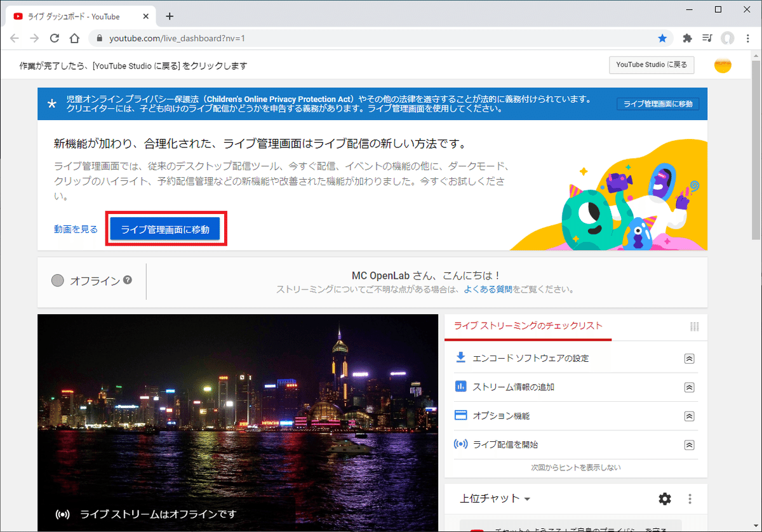Open the 上位チャット dropdown
The height and width of the screenshot is (532, 762).
(495, 499)
